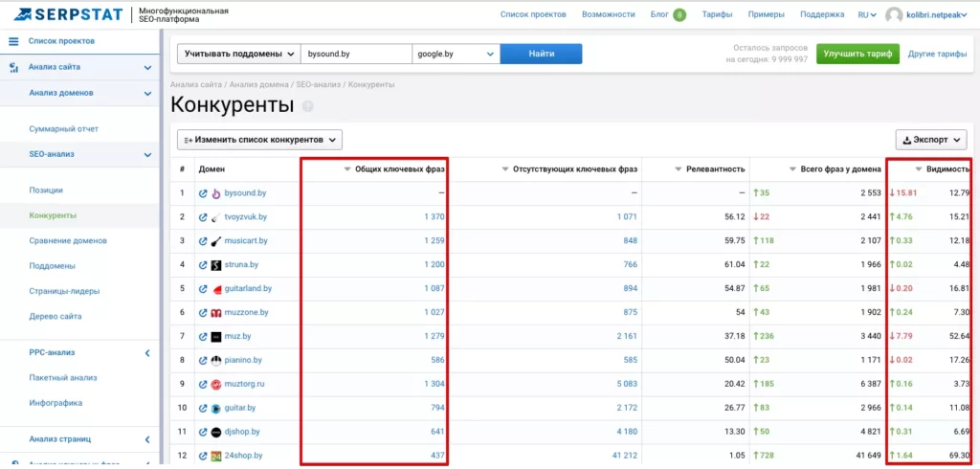
Task: Open Пакетный анализ in the sidebar
Action: (x=62, y=378)
